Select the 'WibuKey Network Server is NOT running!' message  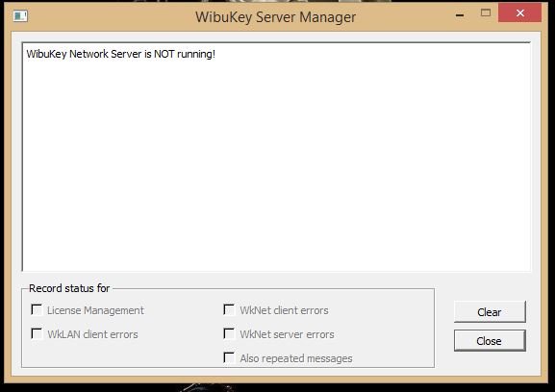coord(120,54)
